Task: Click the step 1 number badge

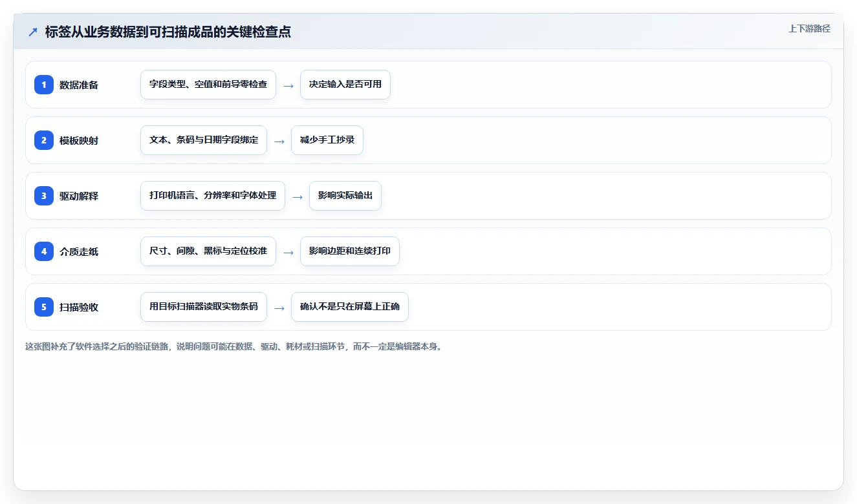Action: (x=44, y=84)
